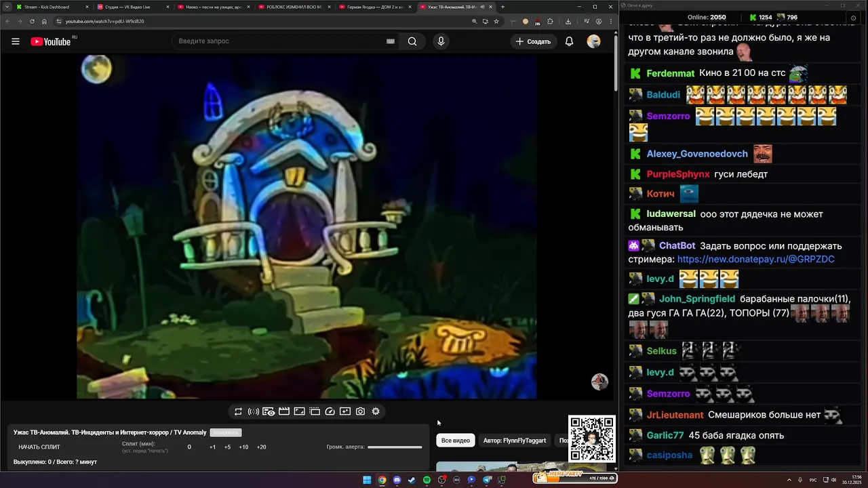
Task: Switch to Герман Ягодка — ДОМ 2 tab
Action: click(x=374, y=7)
